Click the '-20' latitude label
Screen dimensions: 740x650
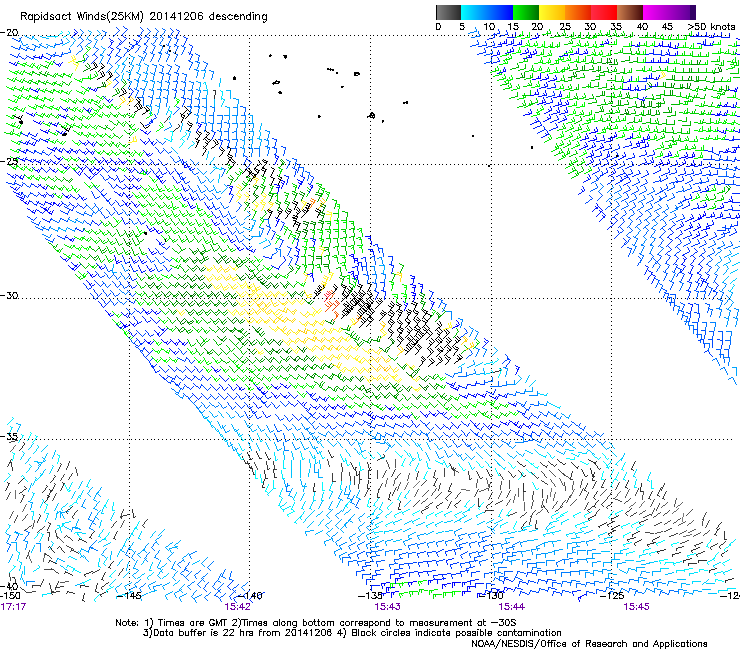tap(9, 33)
